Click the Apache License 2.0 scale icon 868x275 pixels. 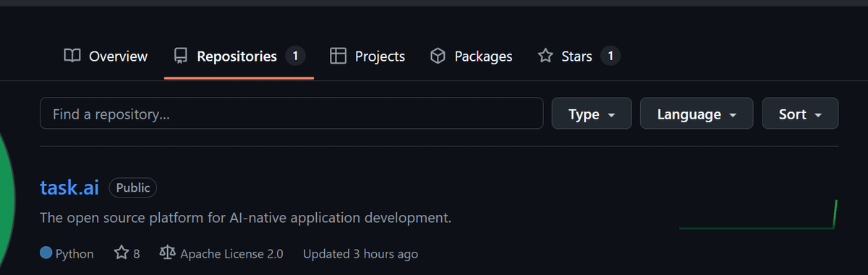(x=167, y=253)
